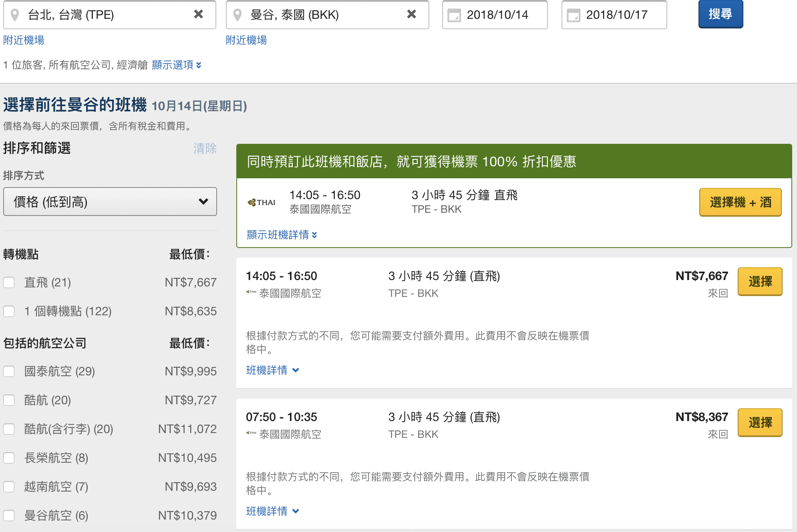Image resolution: width=797 pixels, height=532 pixels.
Task: Click the blue 搜尋 search button
Action: click(x=721, y=14)
